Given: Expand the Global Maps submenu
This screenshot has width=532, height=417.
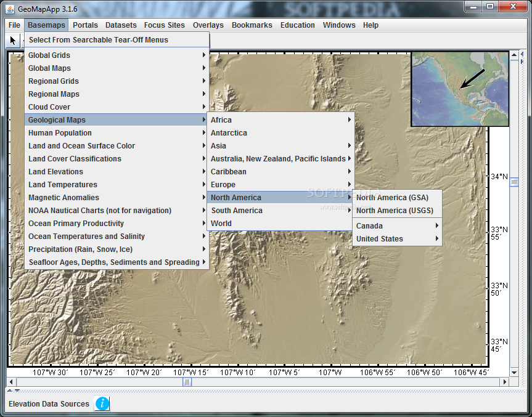Looking at the screenshot, I should coord(117,68).
